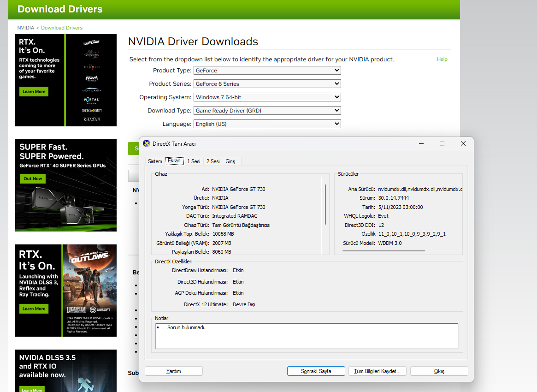Click the driver date 5/11/2023 03:00:00
The image size is (537, 392).
(x=401, y=208)
